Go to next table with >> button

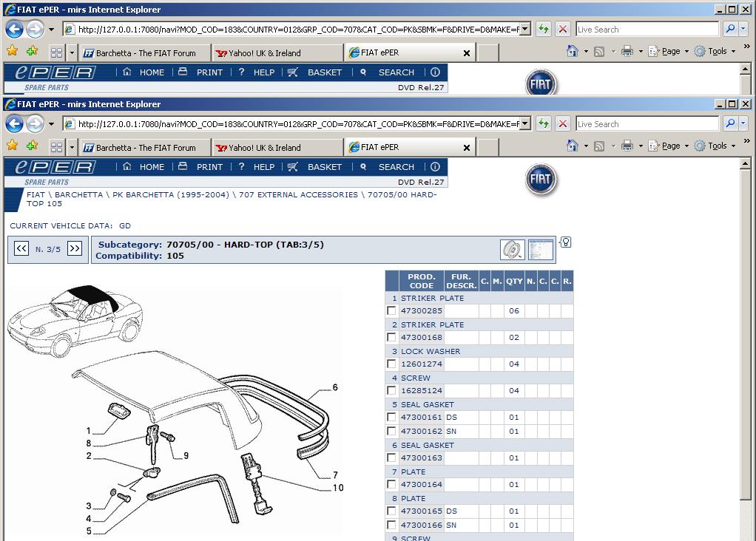pos(74,248)
